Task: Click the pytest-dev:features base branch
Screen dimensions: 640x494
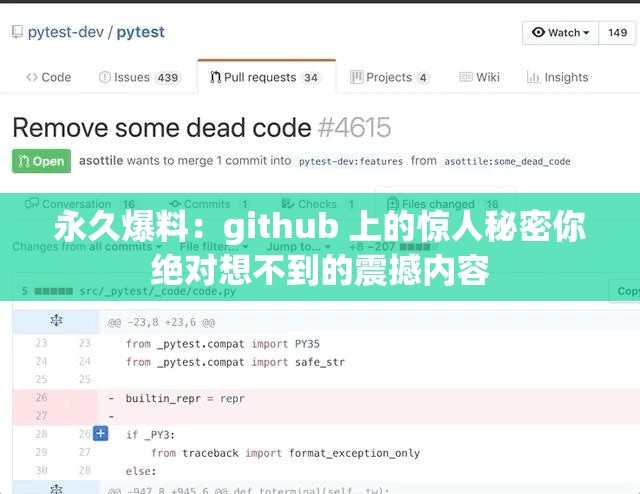Action: tap(351, 162)
